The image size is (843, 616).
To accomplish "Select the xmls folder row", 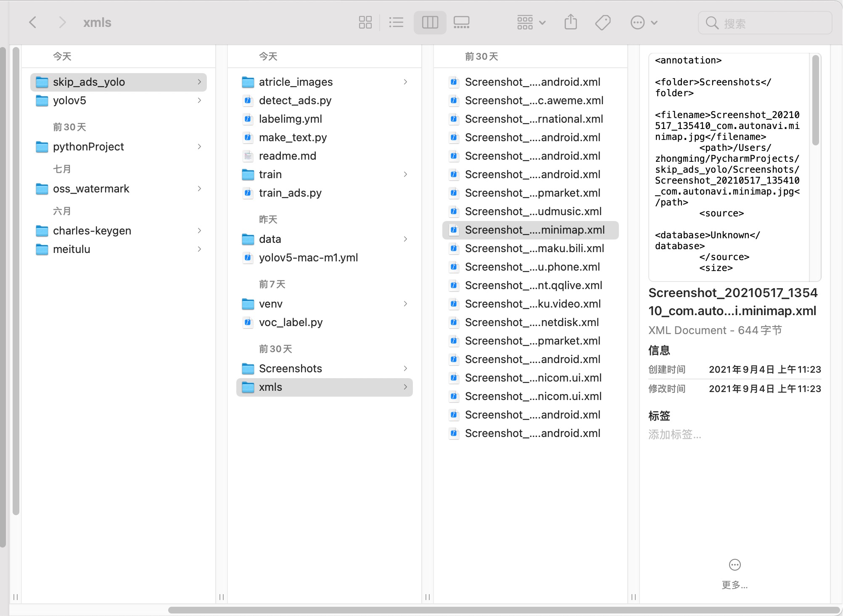I will 325,387.
